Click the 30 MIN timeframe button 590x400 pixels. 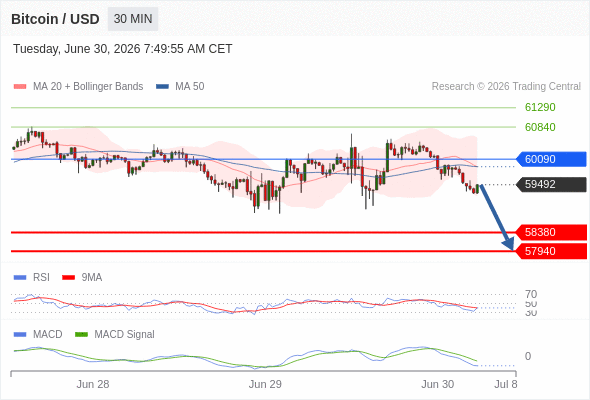133,19
